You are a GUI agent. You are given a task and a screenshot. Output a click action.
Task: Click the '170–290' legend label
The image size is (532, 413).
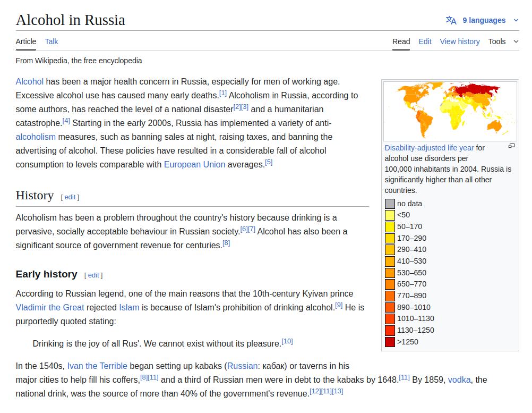click(x=411, y=238)
